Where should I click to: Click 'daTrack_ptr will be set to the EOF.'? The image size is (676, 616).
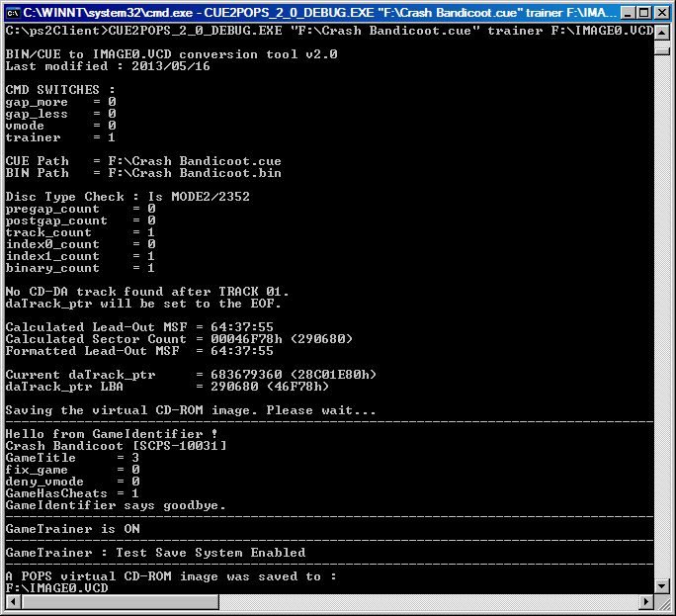click(x=143, y=304)
